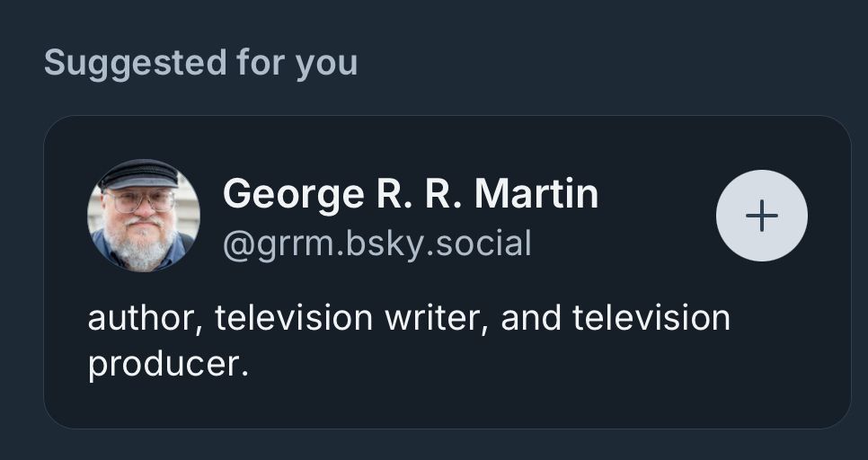Click the cap-wearing man's profile image
This screenshot has width=868, height=460.
144,216
